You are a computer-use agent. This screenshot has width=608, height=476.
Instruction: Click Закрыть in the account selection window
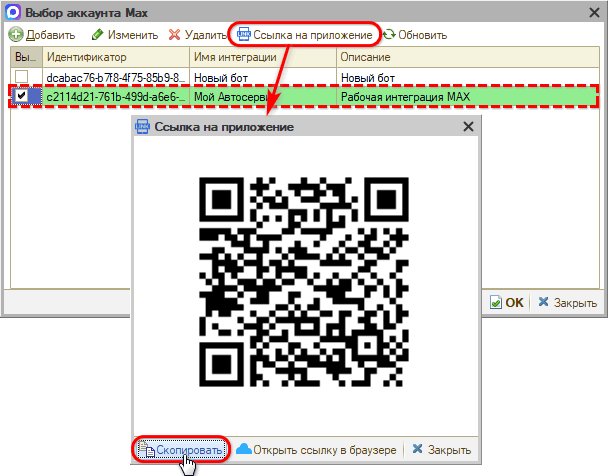coord(567,302)
